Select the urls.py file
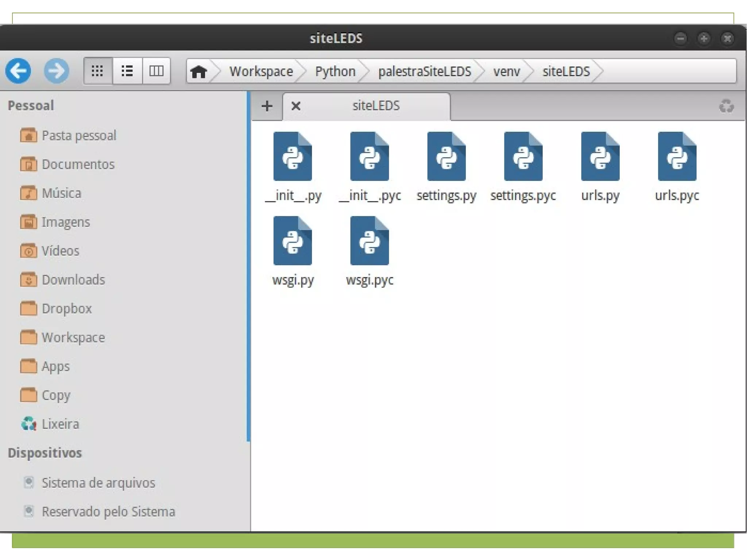This screenshot has height=560, width=747. tap(600, 157)
